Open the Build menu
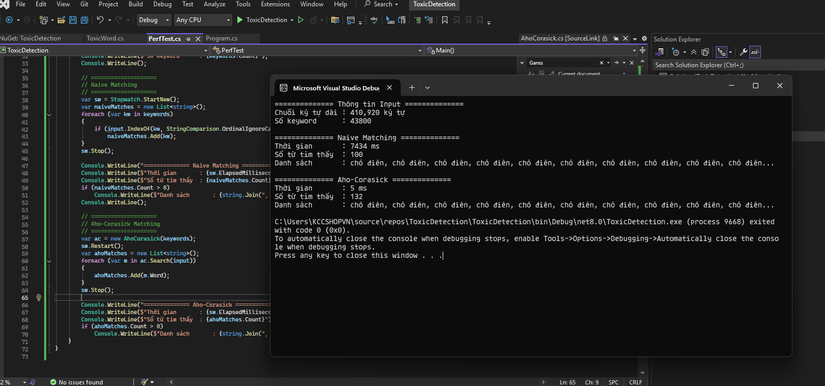The image size is (825, 386). [135, 4]
